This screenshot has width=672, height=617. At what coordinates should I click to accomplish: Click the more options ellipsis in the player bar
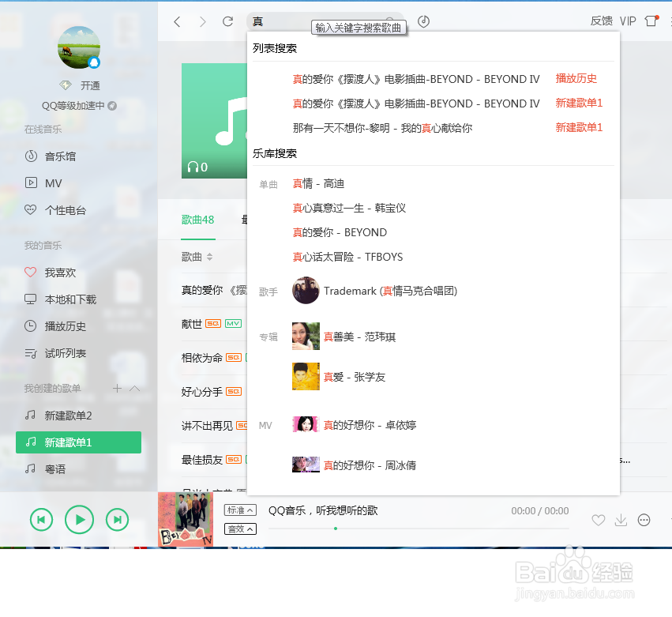643,520
